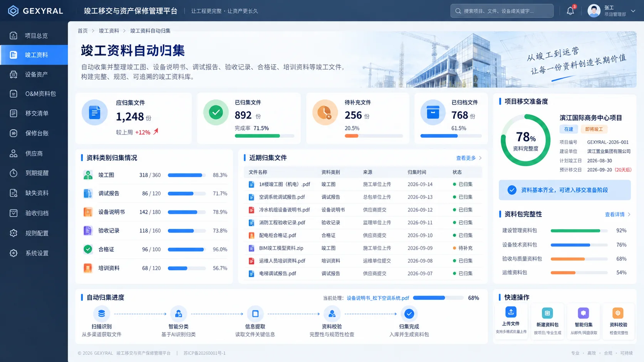This screenshot has height=362, width=644.
Task: Open 项目总览 in sidebar
Action: (x=34, y=35)
